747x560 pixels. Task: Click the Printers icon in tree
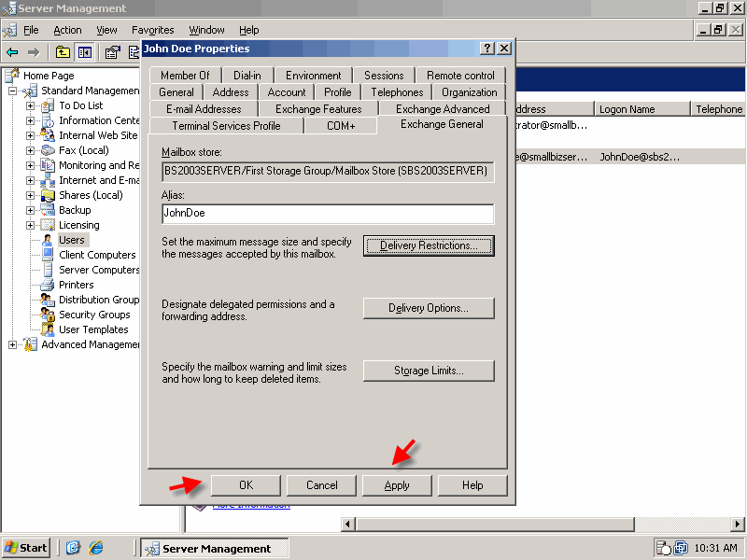click(x=48, y=285)
